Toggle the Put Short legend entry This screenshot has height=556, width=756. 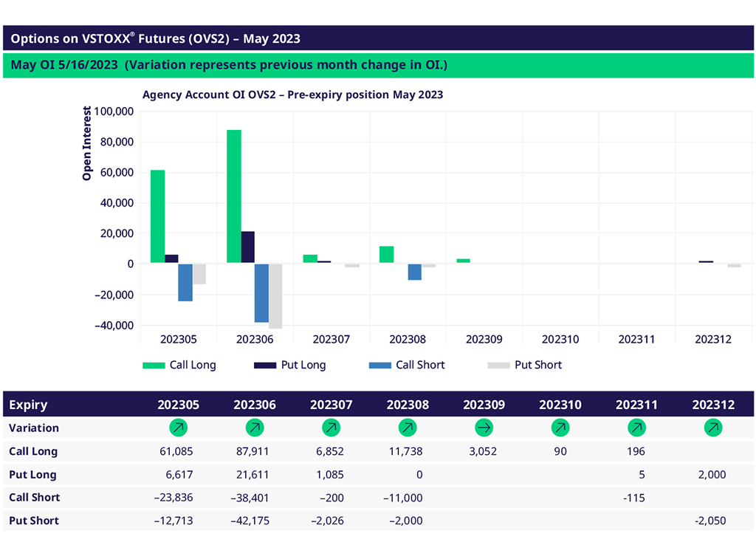pos(524,365)
